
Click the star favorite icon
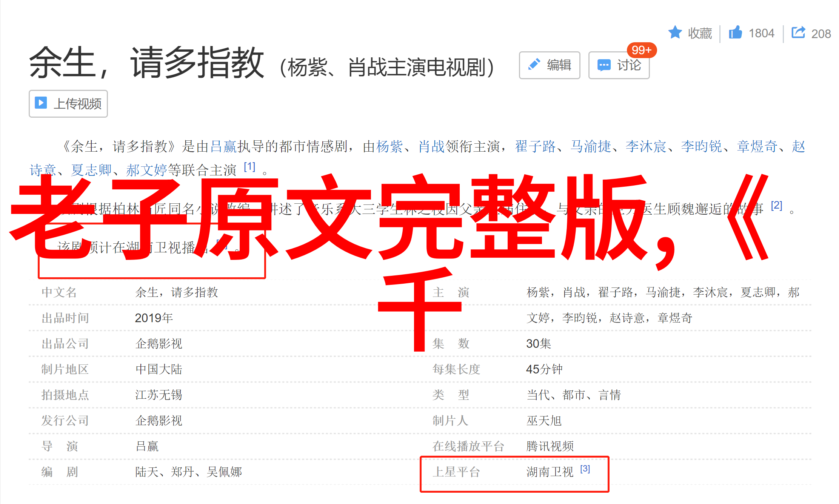[675, 33]
